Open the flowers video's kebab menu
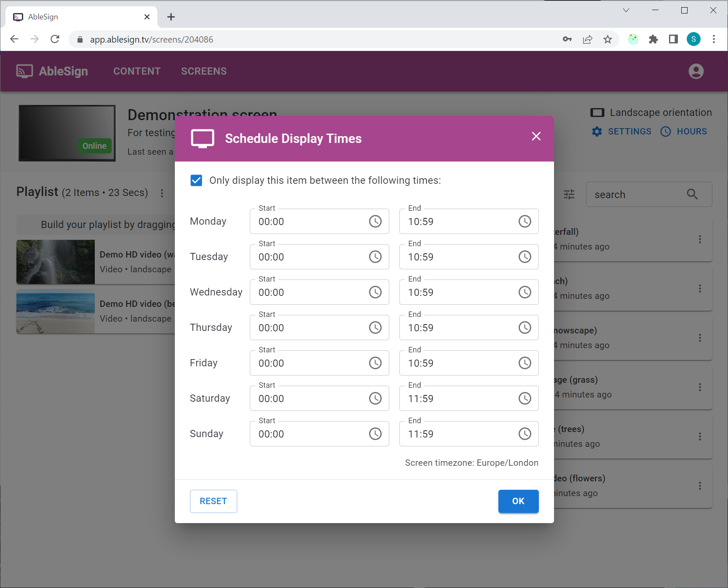The width and height of the screenshot is (728, 588). click(700, 485)
